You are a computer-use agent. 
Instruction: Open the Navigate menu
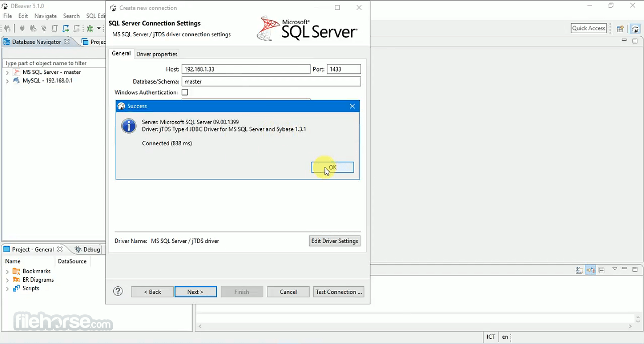tap(46, 16)
